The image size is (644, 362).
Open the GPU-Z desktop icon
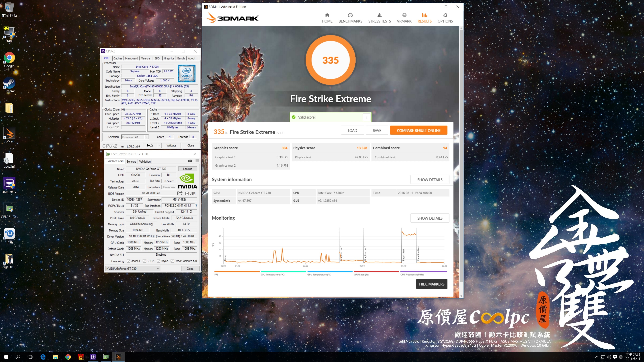pyautogui.click(x=9, y=210)
